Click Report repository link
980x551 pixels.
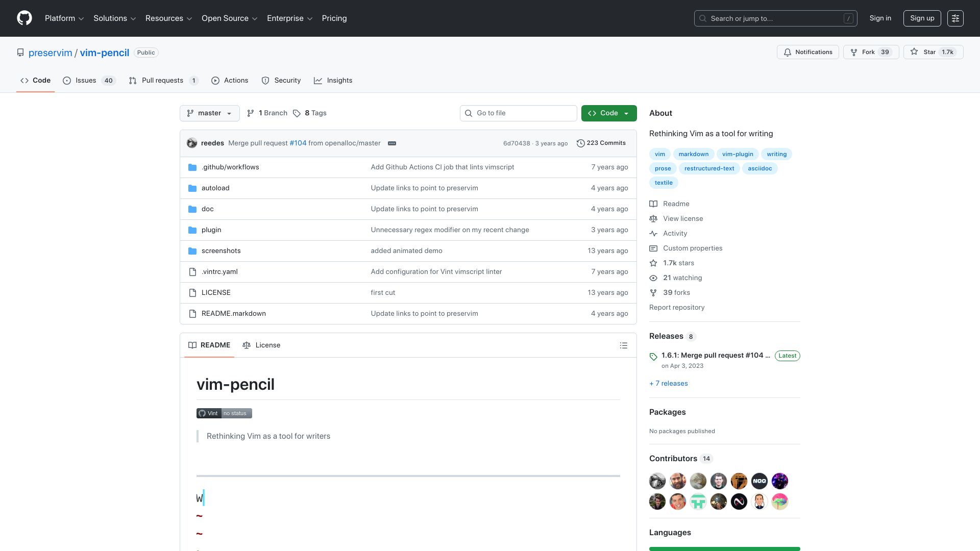click(x=676, y=308)
